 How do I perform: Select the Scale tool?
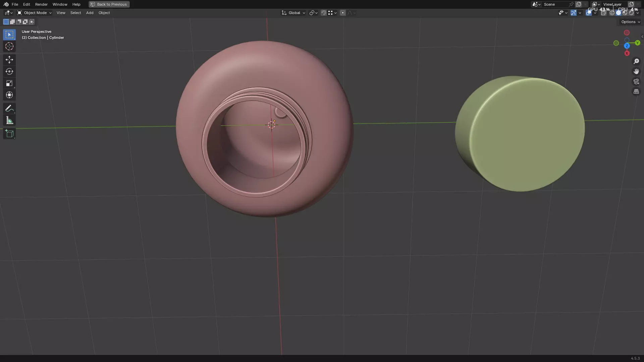9,83
